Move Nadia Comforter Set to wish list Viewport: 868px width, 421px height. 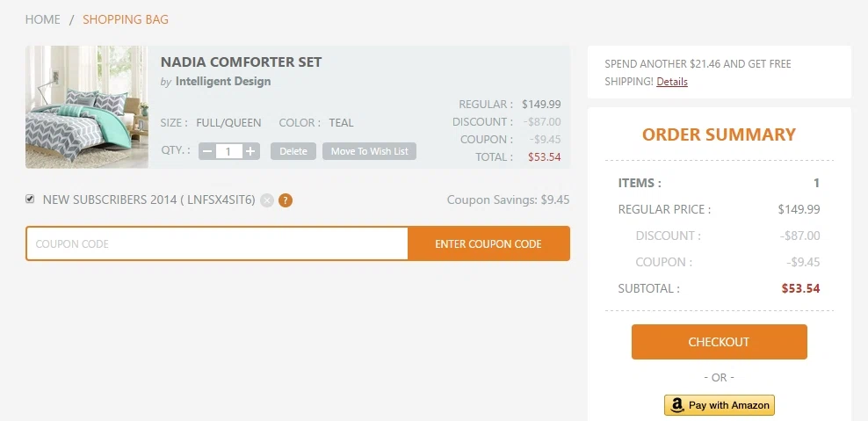[369, 151]
